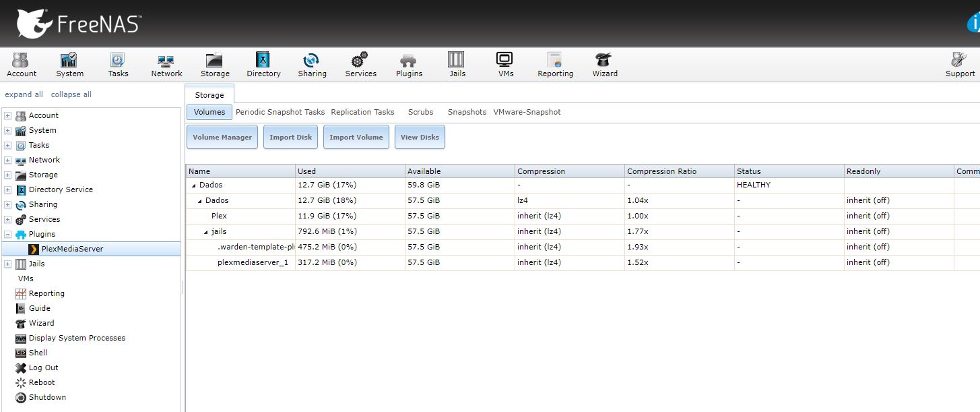Switch to the Volumes tab
This screenshot has height=412, width=980.
coord(209,112)
